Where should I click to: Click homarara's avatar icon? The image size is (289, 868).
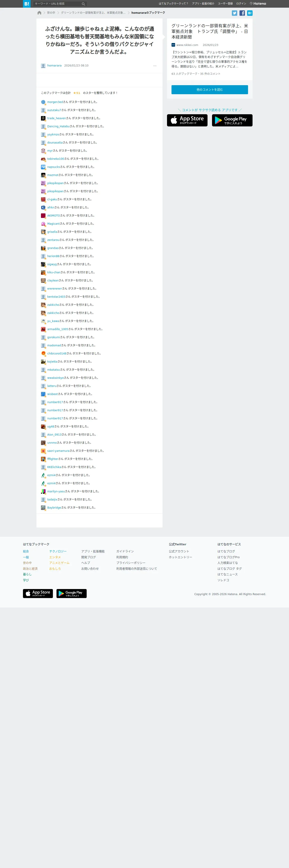tap(43, 66)
